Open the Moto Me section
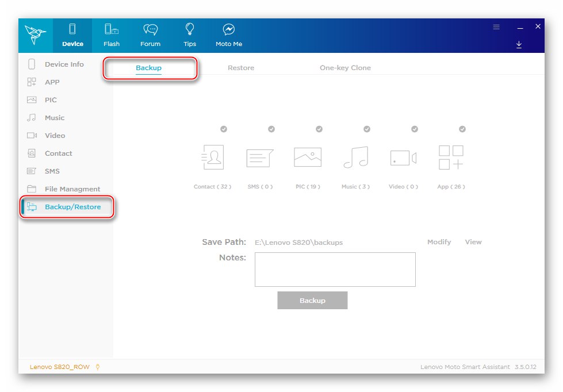The height and width of the screenshot is (392, 563). tap(229, 36)
